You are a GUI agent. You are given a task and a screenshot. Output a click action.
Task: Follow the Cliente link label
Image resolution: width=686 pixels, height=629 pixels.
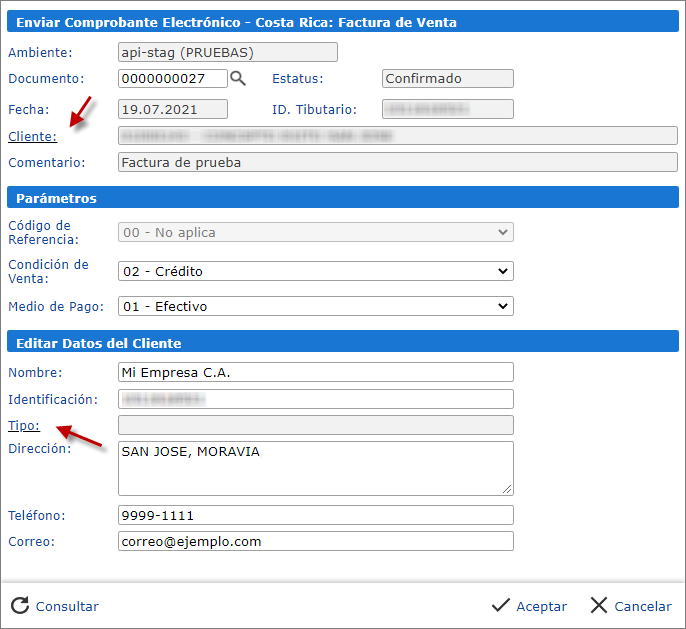pos(32,136)
